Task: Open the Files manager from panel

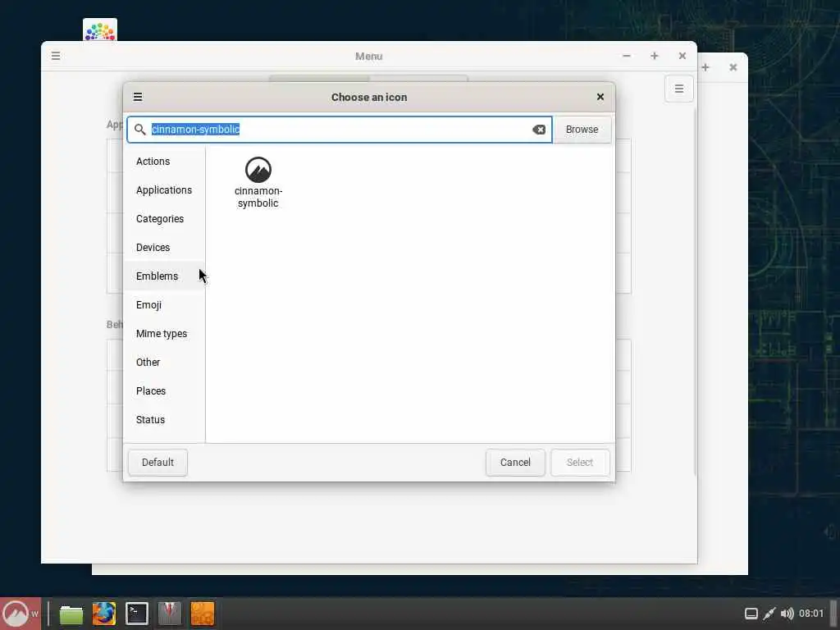Action: 71,614
